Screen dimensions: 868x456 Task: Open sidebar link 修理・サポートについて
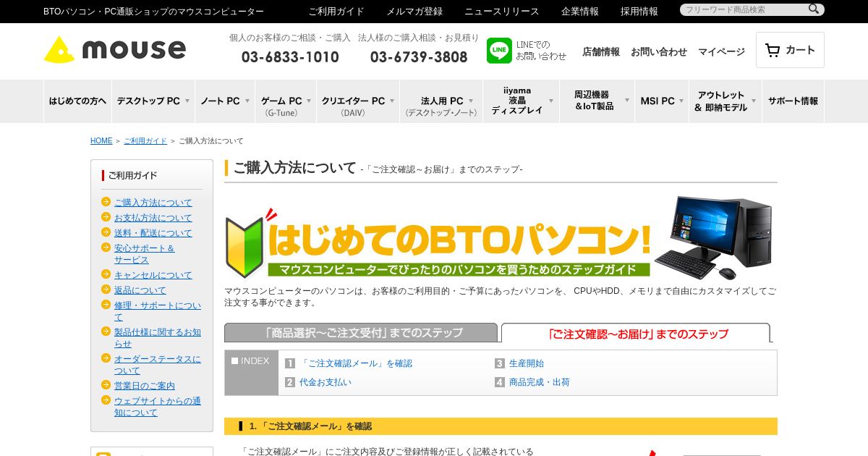(x=158, y=311)
